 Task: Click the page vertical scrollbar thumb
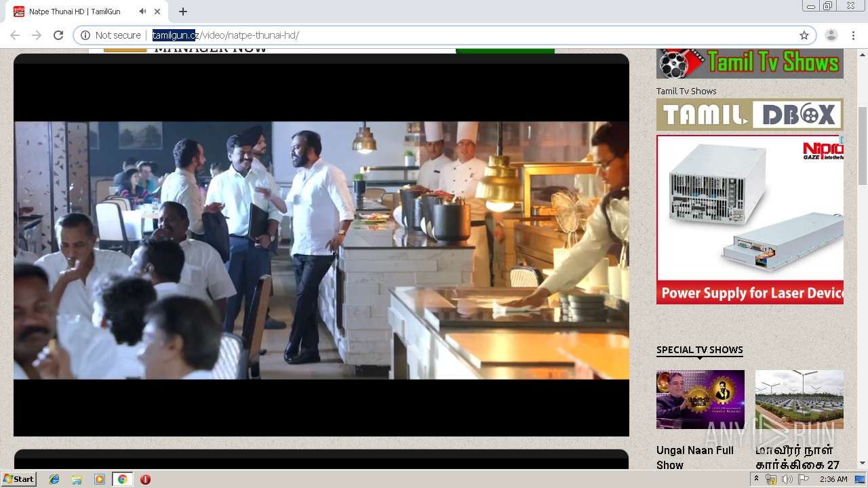click(x=863, y=146)
